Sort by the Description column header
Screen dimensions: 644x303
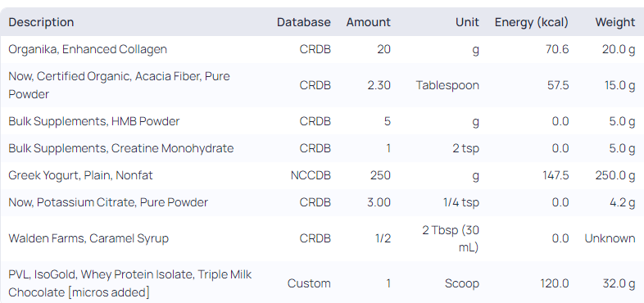coord(41,22)
